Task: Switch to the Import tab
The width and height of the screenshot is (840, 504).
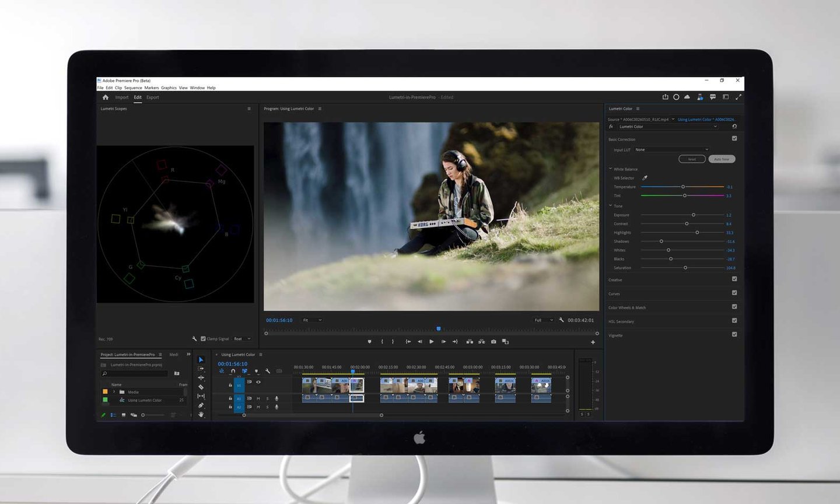Action: pos(122,97)
